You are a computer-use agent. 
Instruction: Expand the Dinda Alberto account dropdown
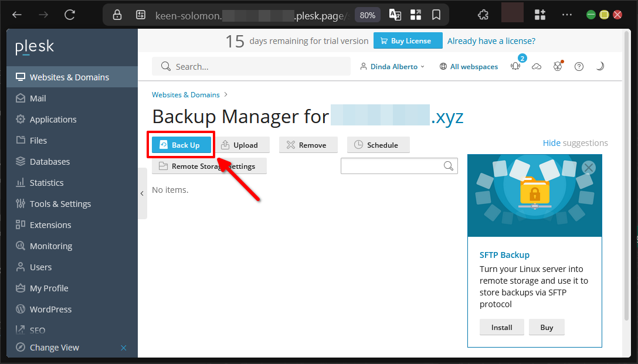(392, 66)
